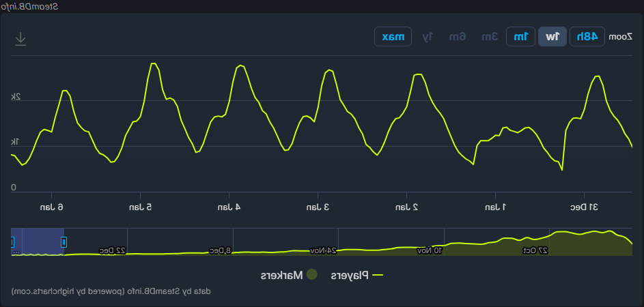Select the 3m zoom range
The width and height of the screenshot is (644, 307).
(489, 37)
